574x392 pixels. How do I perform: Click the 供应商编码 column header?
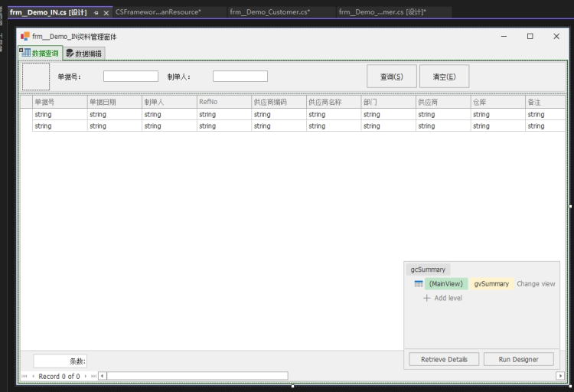coord(269,102)
